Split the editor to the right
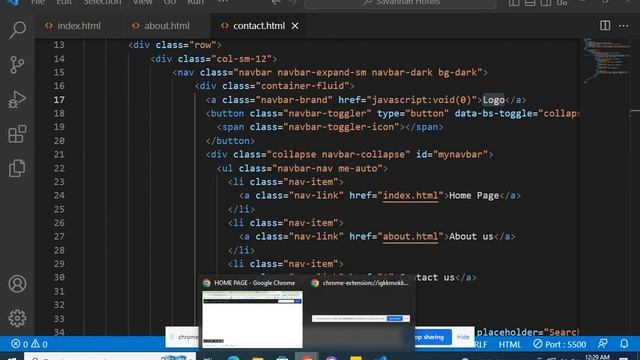Viewport: 640px width, 360px height. click(605, 25)
